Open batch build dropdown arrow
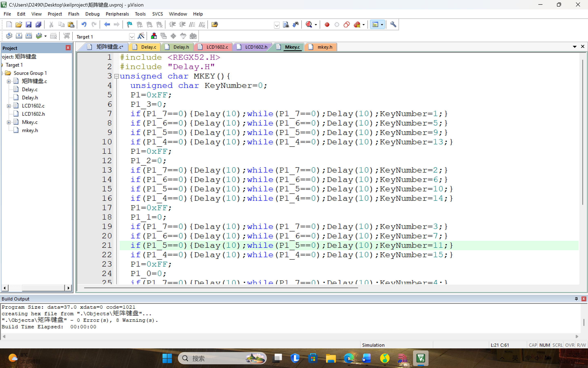 46,36
